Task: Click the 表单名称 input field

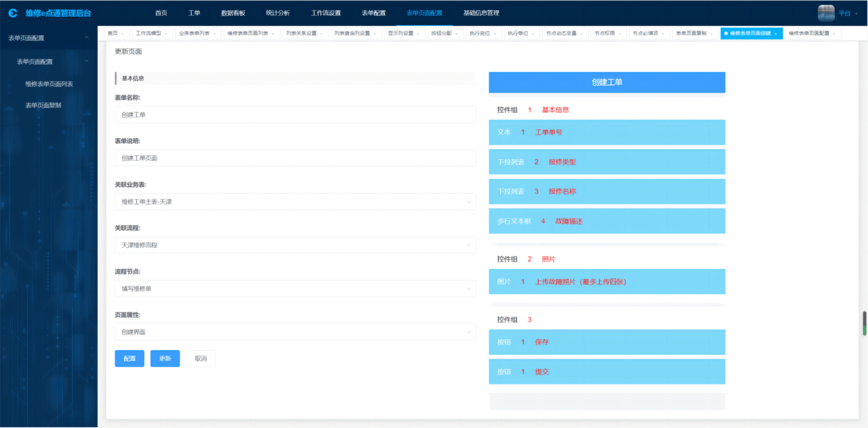Action: (295, 115)
